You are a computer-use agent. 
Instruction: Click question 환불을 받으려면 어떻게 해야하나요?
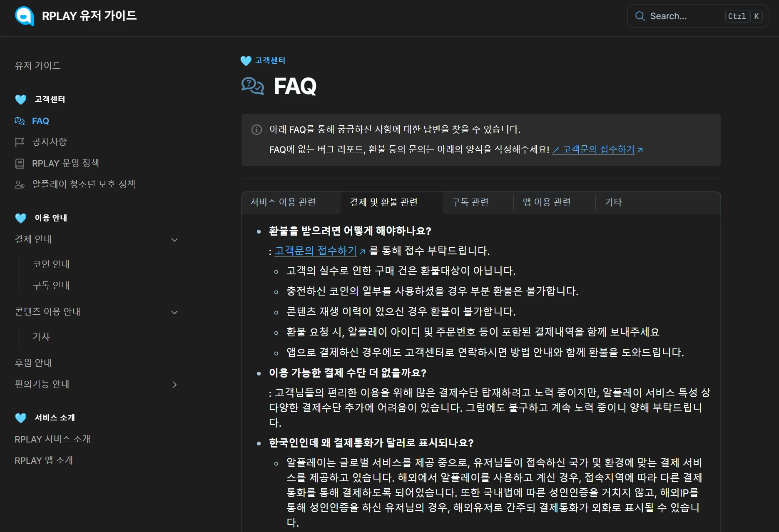click(x=350, y=231)
